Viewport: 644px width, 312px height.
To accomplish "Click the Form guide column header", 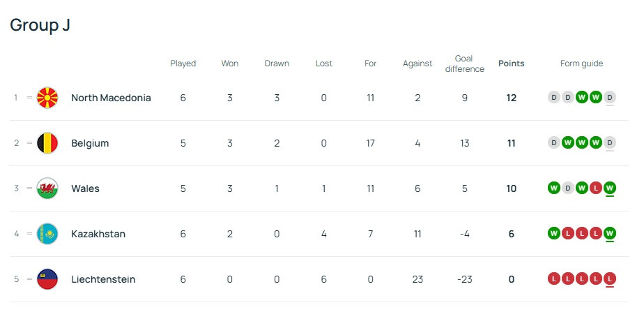I will [x=581, y=64].
